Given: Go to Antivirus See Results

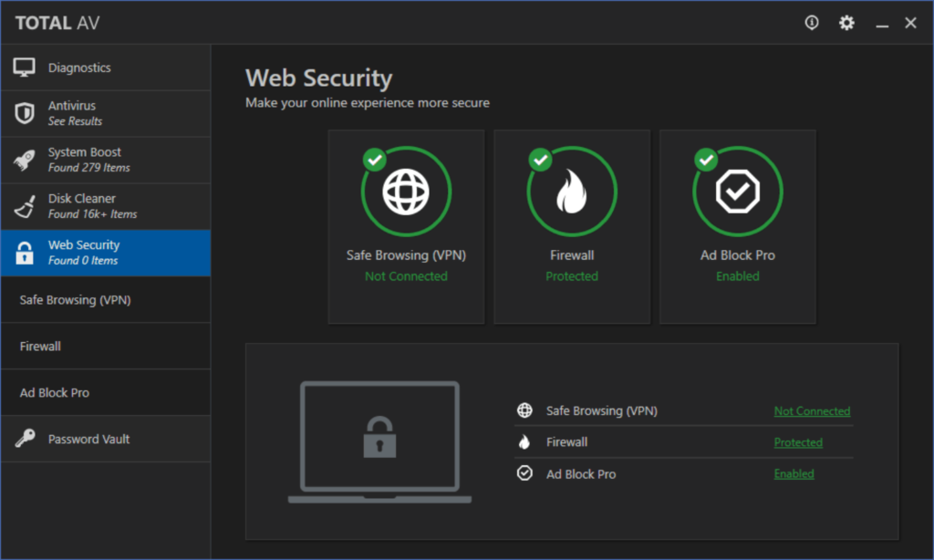Looking at the screenshot, I should (x=106, y=114).
